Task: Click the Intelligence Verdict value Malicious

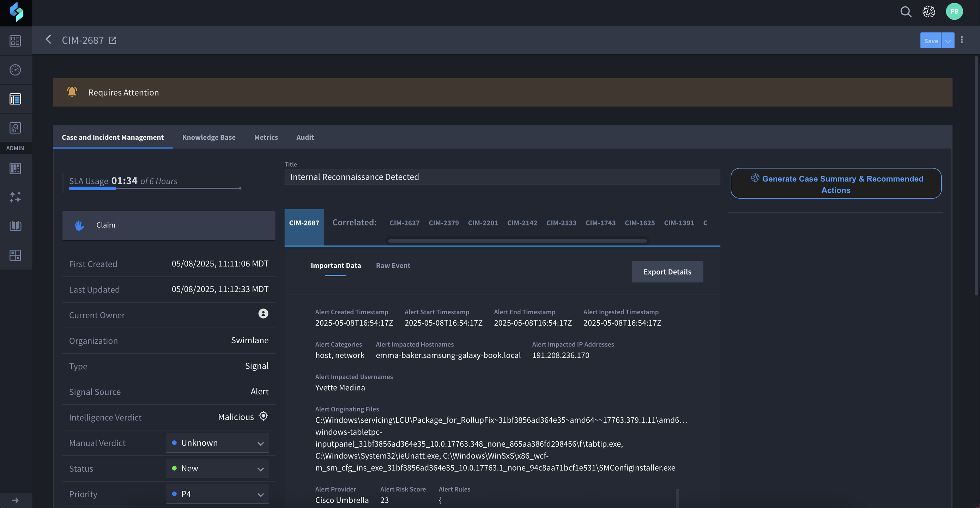Action: pyautogui.click(x=236, y=417)
